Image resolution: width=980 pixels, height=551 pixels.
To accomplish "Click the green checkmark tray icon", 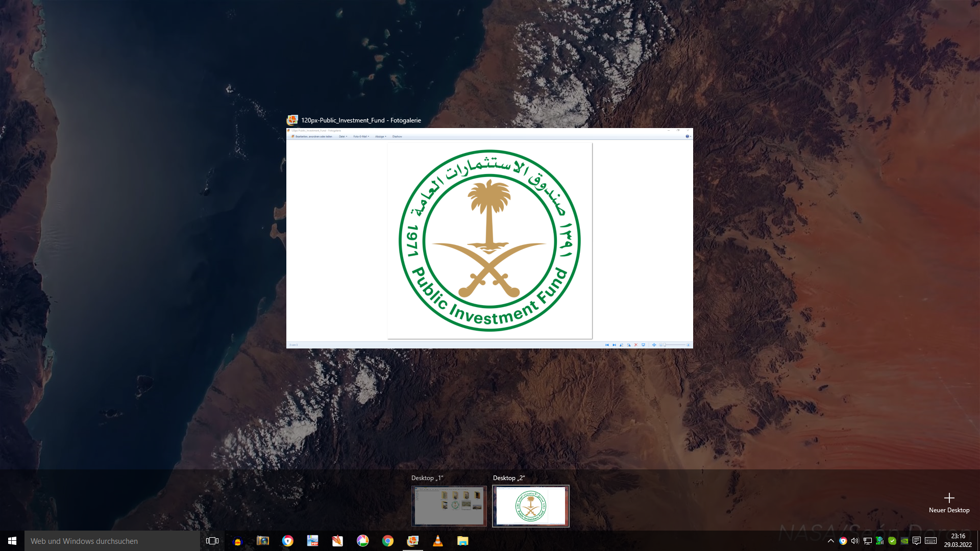I will [892, 541].
